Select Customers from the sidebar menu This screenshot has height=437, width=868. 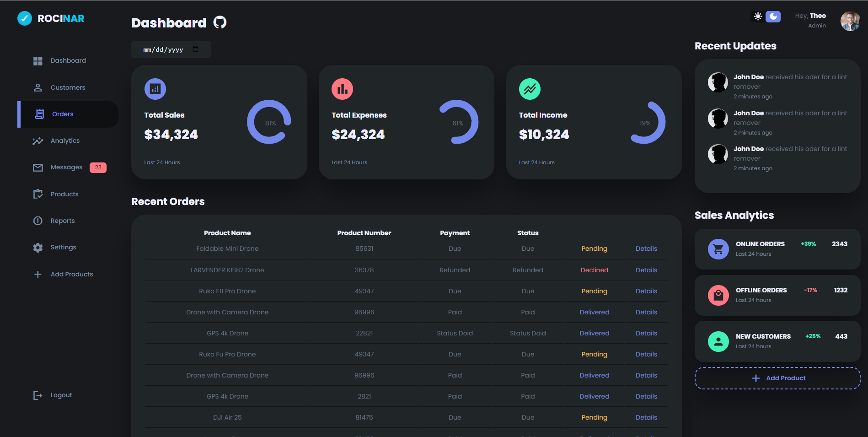coord(68,87)
